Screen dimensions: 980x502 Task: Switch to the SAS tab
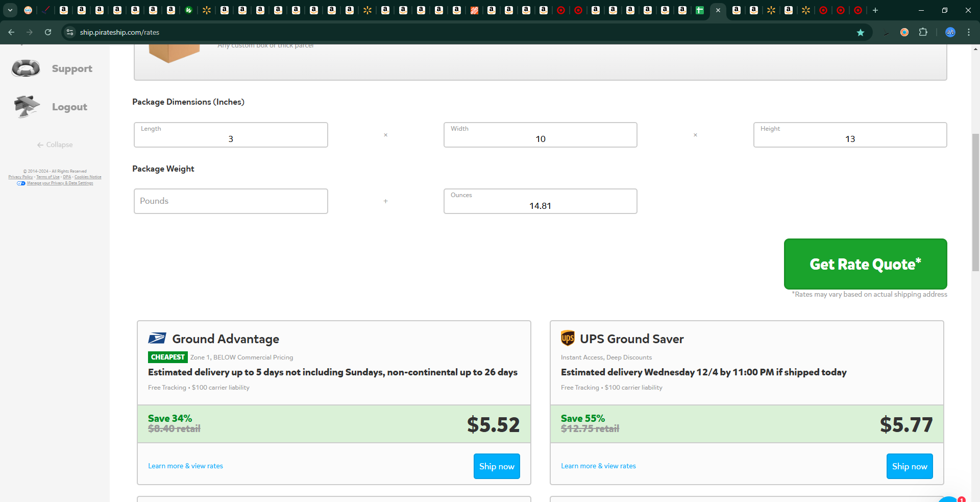click(x=28, y=10)
